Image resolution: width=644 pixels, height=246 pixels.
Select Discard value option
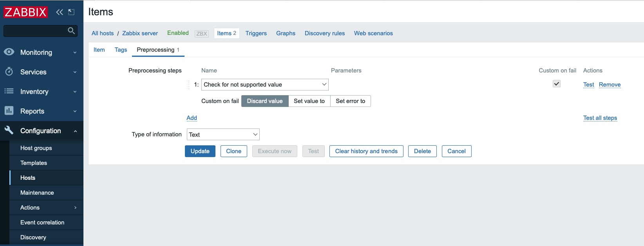tap(265, 101)
